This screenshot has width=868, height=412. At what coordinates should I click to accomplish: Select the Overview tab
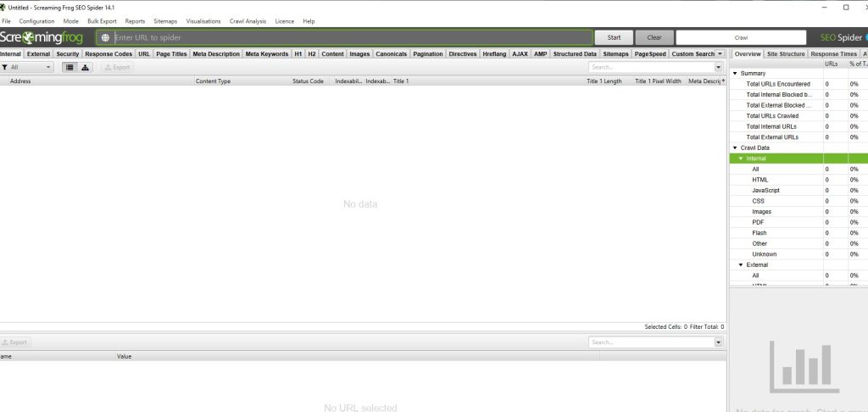[748, 53]
